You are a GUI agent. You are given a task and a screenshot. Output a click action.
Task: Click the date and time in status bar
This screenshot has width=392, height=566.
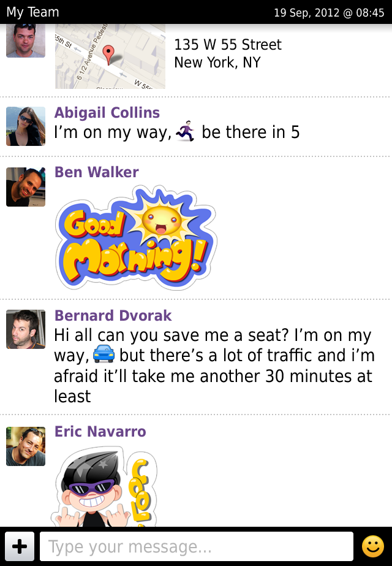pos(329,12)
